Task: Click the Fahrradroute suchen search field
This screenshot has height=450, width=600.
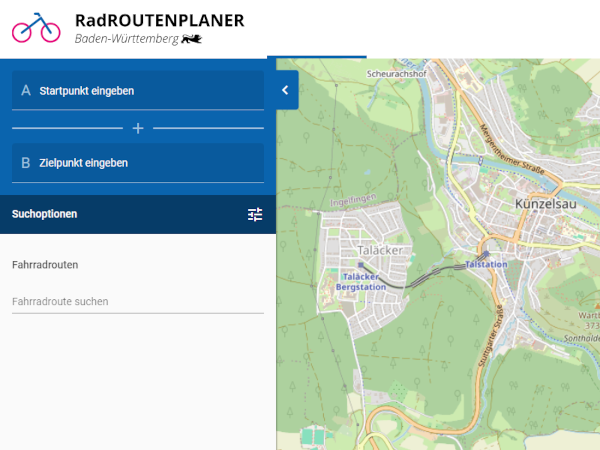Action: (x=137, y=301)
